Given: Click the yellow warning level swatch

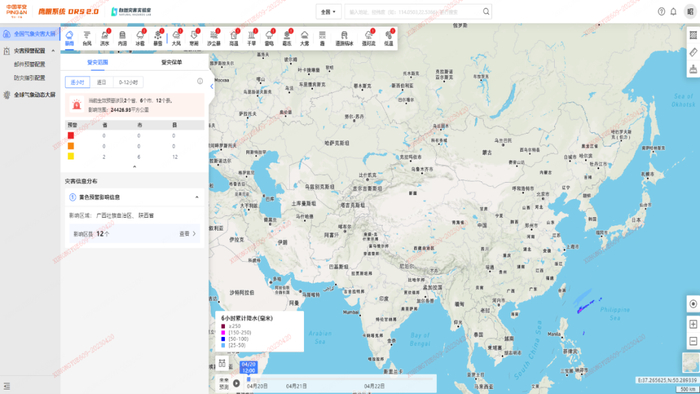Looking at the screenshot, I should click(x=71, y=156).
